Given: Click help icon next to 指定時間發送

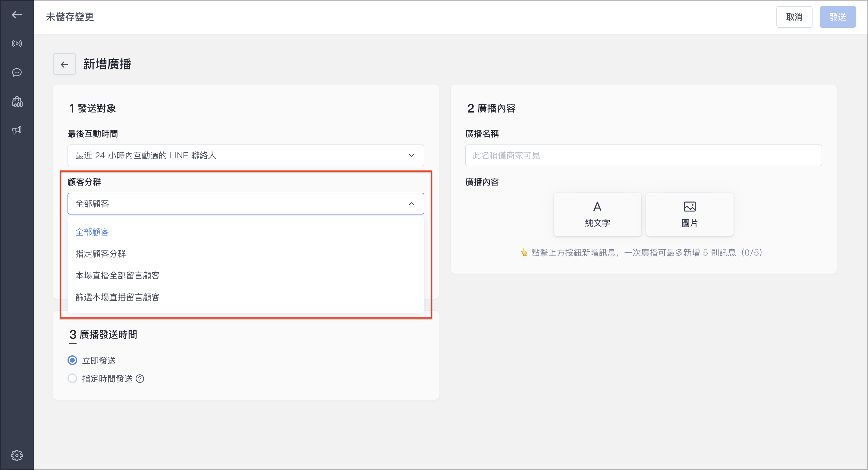Looking at the screenshot, I should tap(140, 379).
